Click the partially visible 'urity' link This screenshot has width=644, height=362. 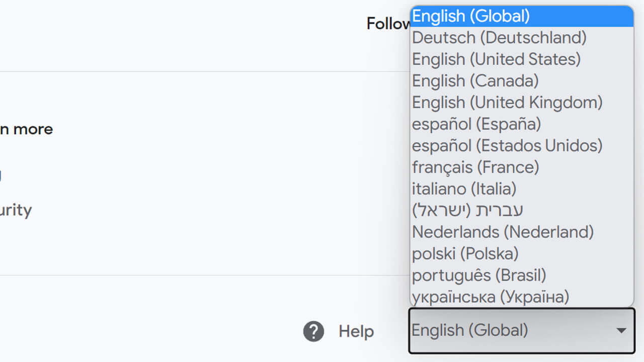(16, 210)
